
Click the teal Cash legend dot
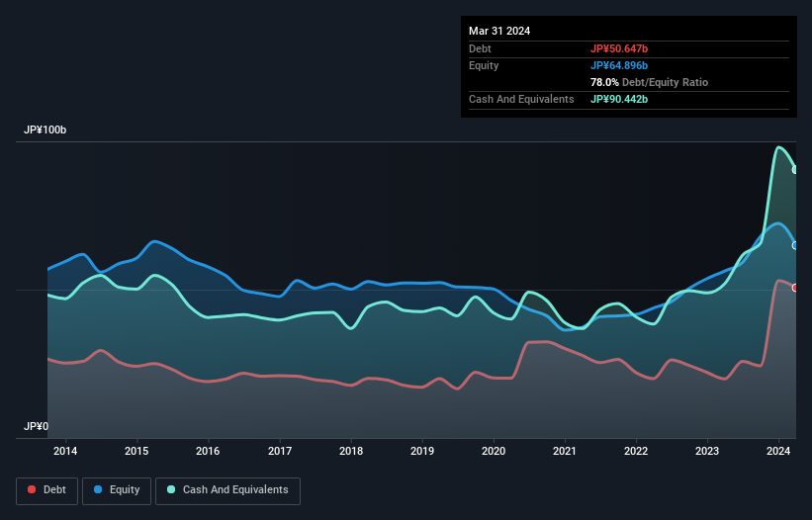pyautogui.click(x=171, y=489)
